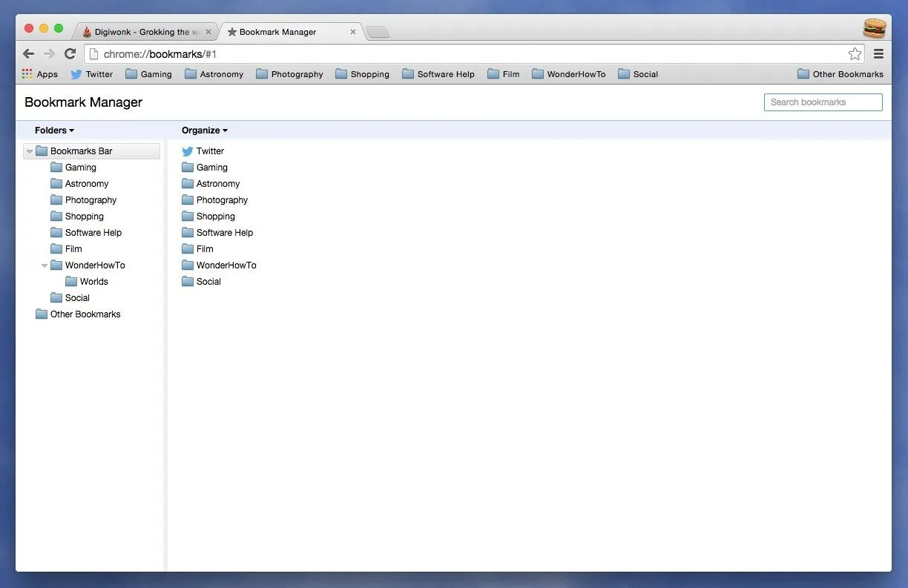Open the Social folder on bookmarks bar
The width and height of the screenshot is (908, 588).
638,74
